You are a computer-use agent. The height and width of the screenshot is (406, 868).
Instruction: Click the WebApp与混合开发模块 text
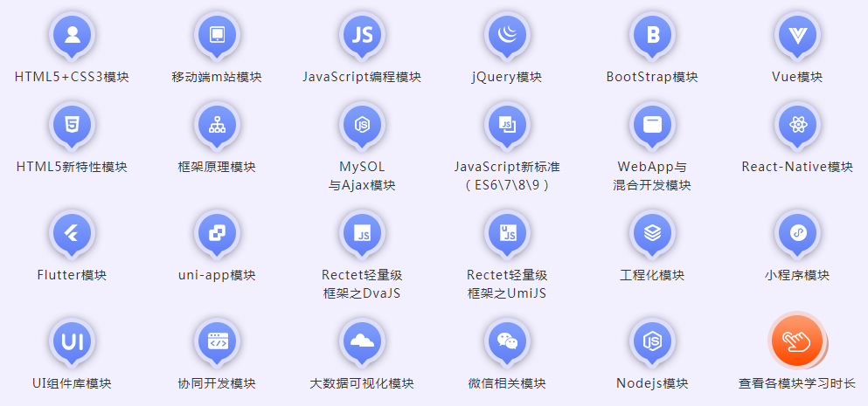(652, 175)
